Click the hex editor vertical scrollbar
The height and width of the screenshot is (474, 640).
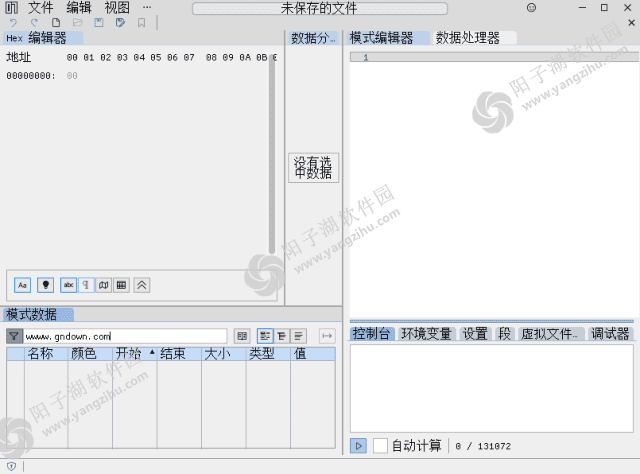tap(272, 155)
